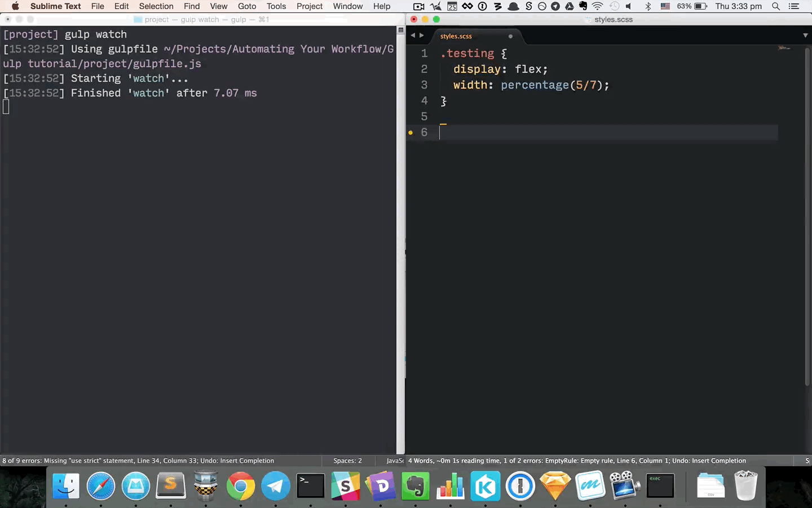Open the tab overflow dropdown arrow in Sublime
The height and width of the screenshot is (508, 812).
[x=805, y=35]
